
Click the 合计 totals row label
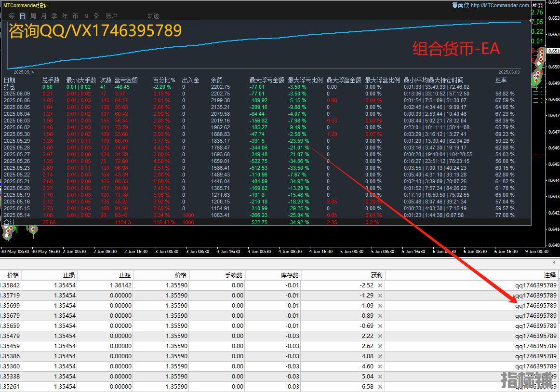(x=10, y=222)
